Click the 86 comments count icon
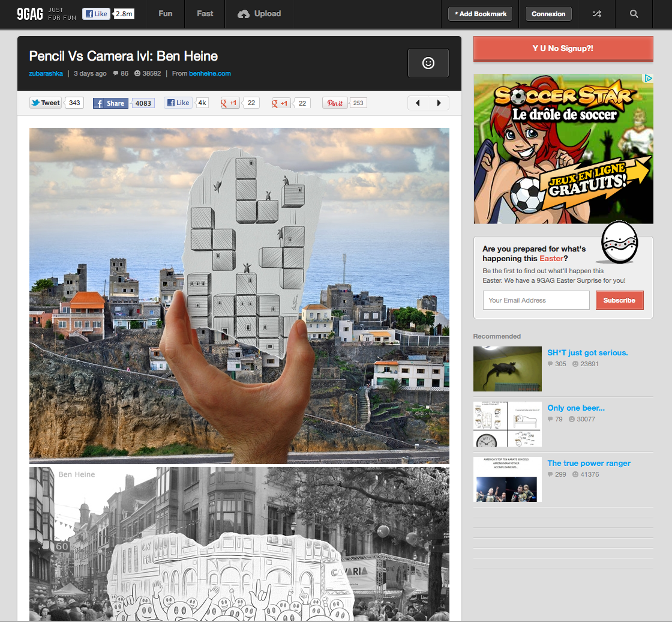The width and height of the screenshot is (672, 622). click(121, 73)
